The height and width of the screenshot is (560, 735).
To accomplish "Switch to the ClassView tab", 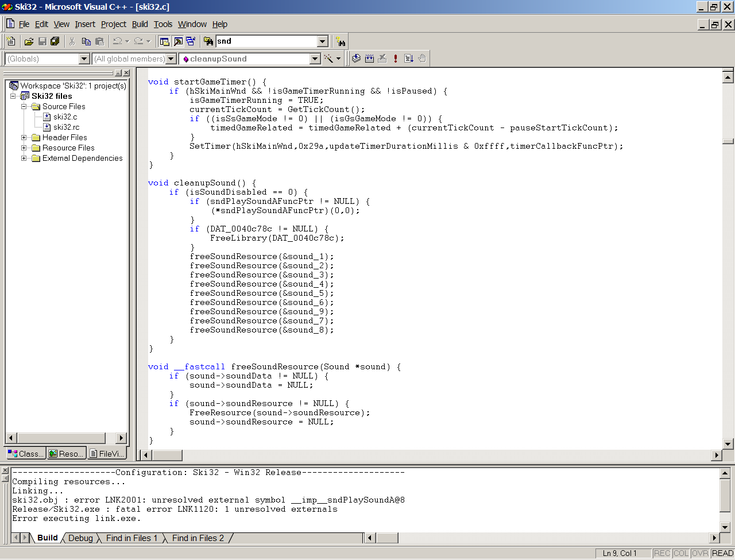I will tap(26, 454).
